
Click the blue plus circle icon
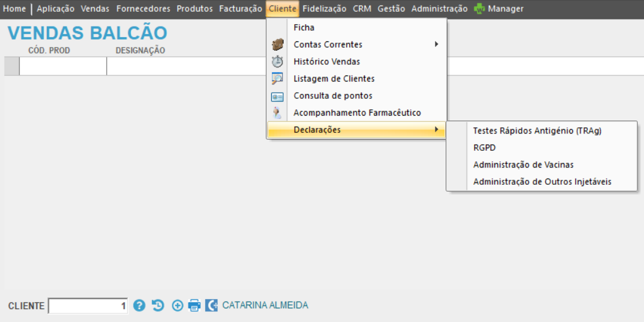(x=177, y=305)
